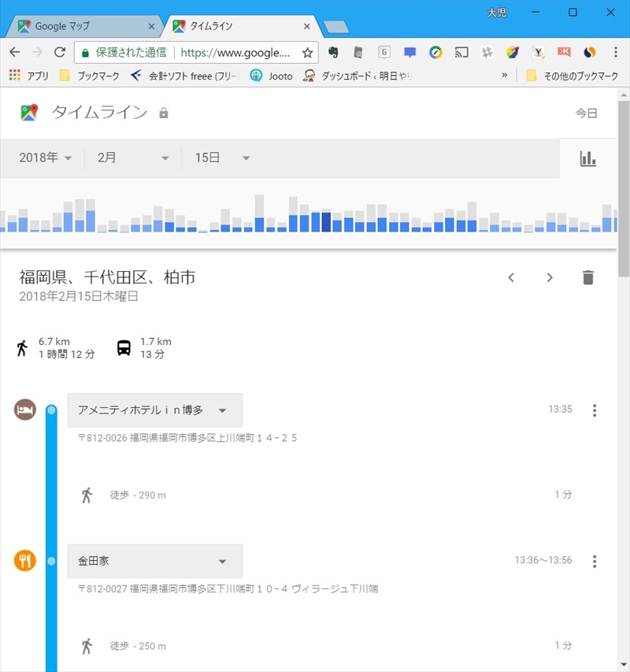Click the scrollbar up arrow

(x=624, y=95)
